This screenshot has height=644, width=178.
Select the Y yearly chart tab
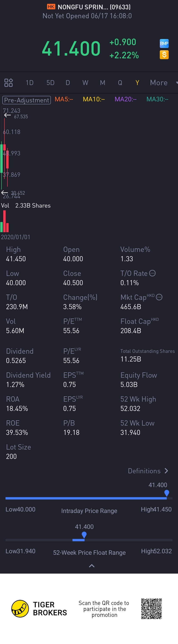(x=137, y=83)
